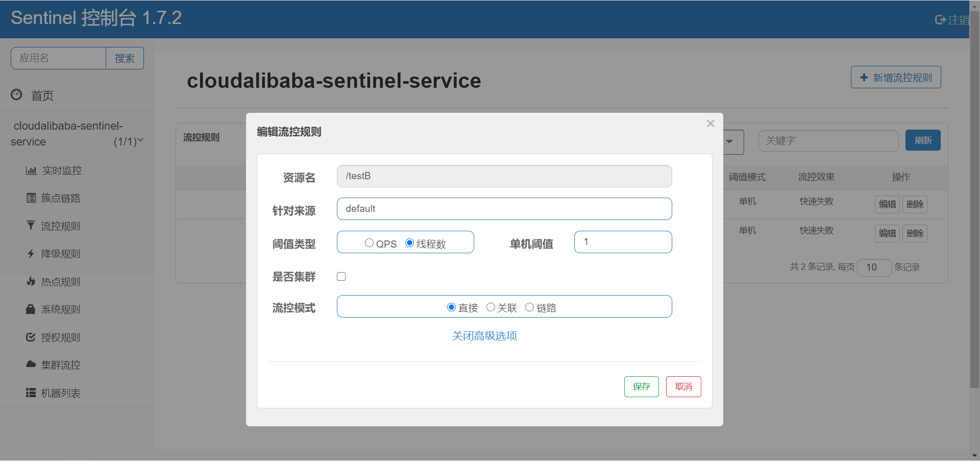
Task: Click the 流控规则 panel title
Action: tap(201, 137)
